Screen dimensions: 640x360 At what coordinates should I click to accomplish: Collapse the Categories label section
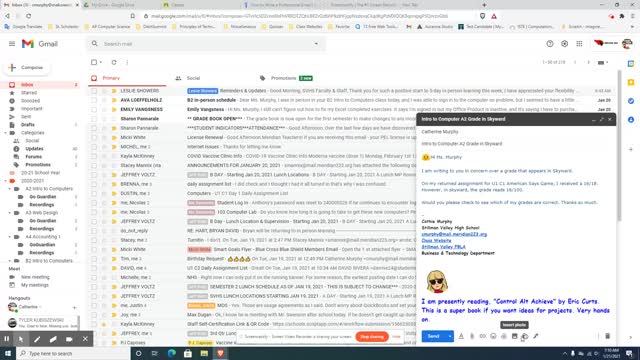coord(5,133)
